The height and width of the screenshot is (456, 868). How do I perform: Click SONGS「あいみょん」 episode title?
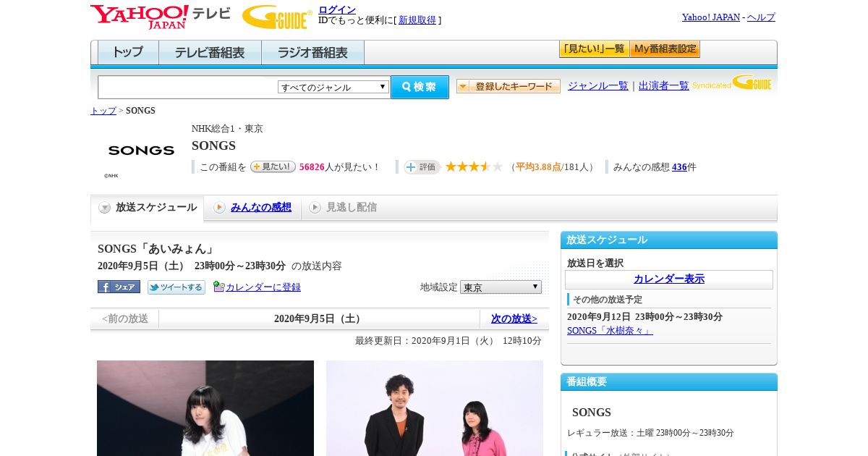(157, 249)
